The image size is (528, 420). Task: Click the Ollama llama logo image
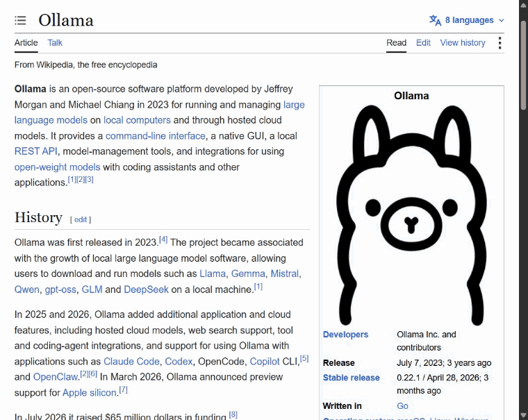click(x=411, y=215)
